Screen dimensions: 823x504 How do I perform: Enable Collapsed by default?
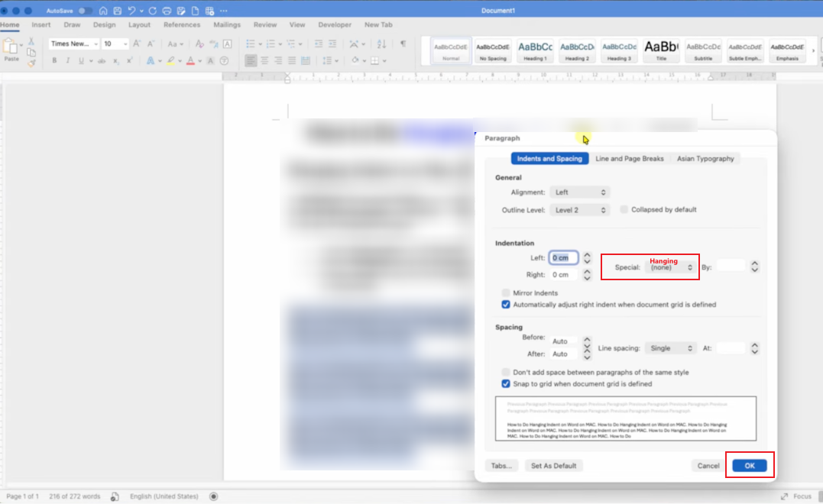pos(624,209)
